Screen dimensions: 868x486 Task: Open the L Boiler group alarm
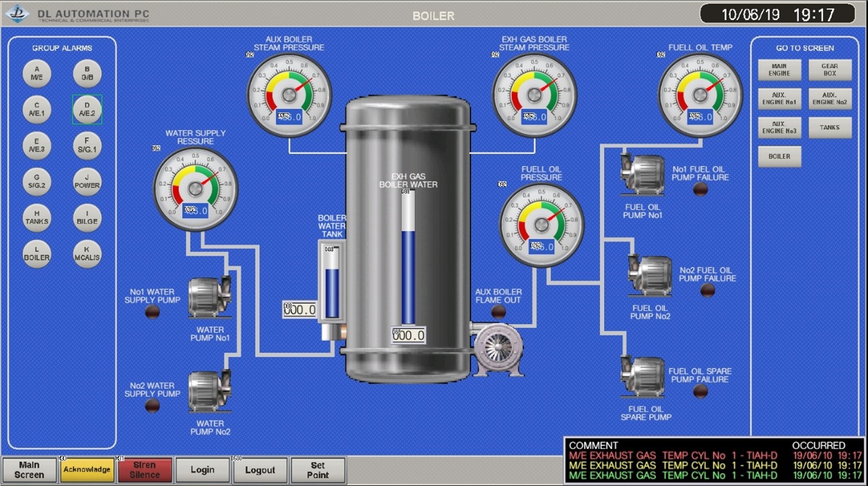[x=37, y=253]
